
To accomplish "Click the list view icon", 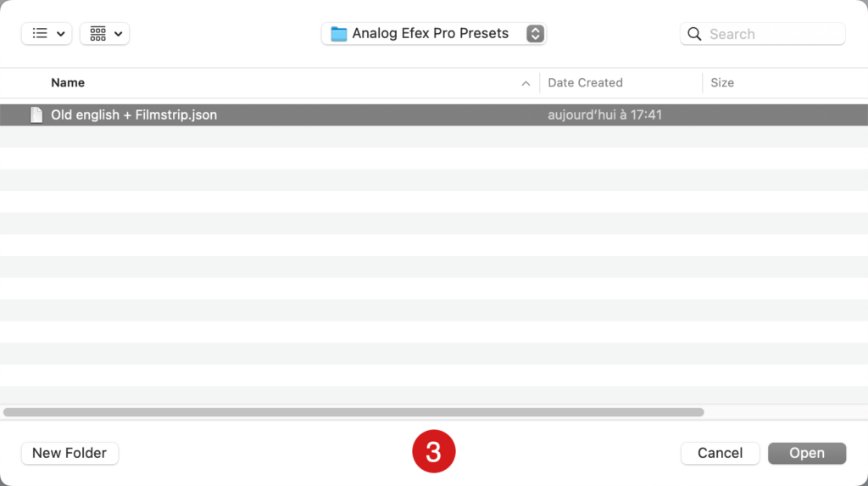I will [40, 33].
